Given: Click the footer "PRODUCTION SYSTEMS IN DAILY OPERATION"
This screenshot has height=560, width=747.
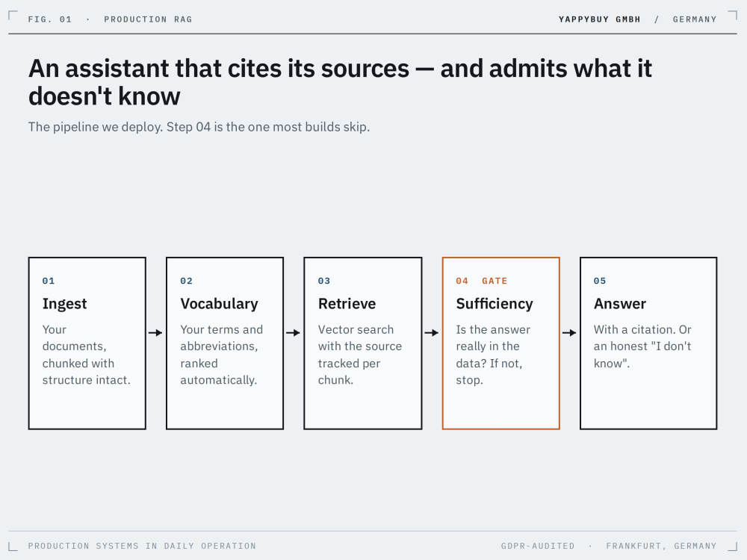Looking at the screenshot, I should tap(142, 546).
